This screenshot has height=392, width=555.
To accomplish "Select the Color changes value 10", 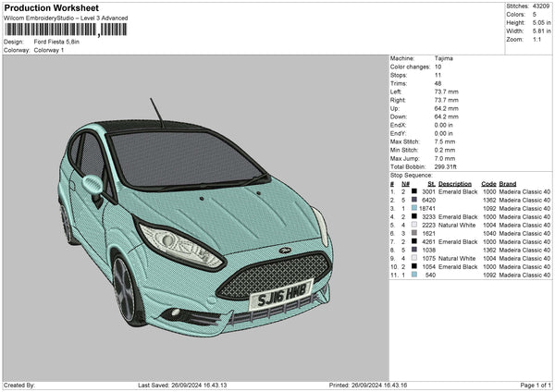I will coord(438,67).
